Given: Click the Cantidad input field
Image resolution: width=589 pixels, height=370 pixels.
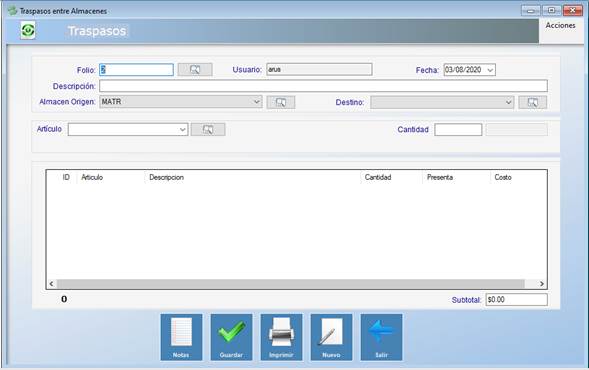Looking at the screenshot, I should (458, 130).
